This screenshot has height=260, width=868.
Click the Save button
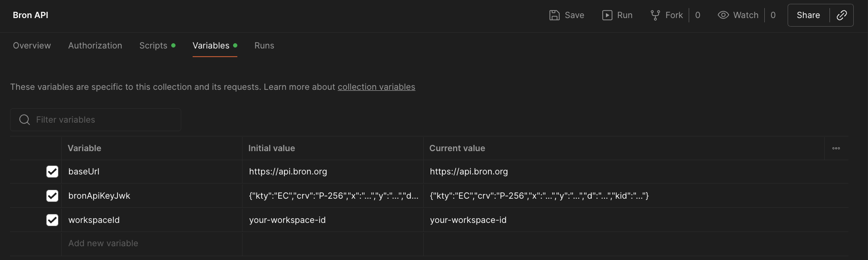point(566,15)
